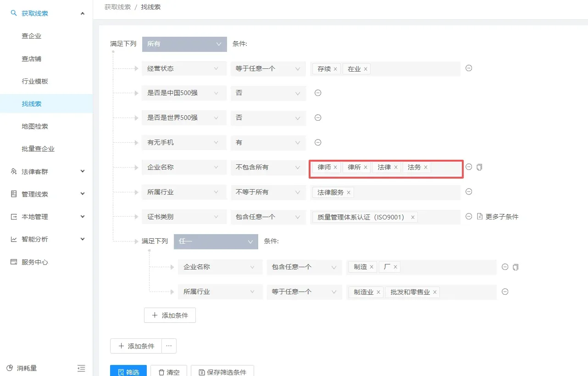Delete the 律师 tag
The height and width of the screenshot is (376, 588).
pos(335,167)
